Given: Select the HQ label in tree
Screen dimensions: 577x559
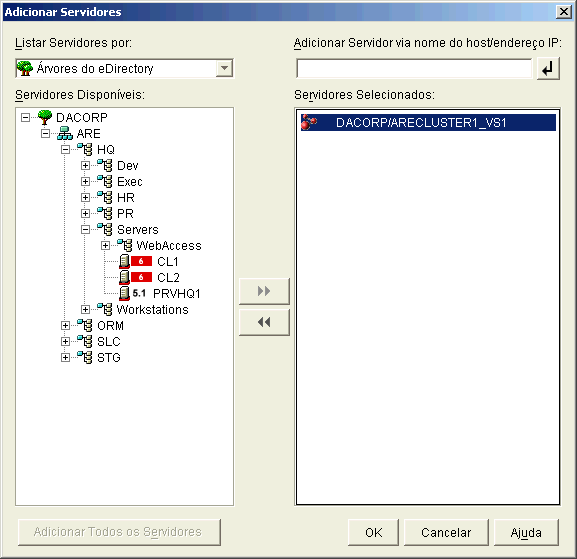Looking at the screenshot, I should coord(106,149).
